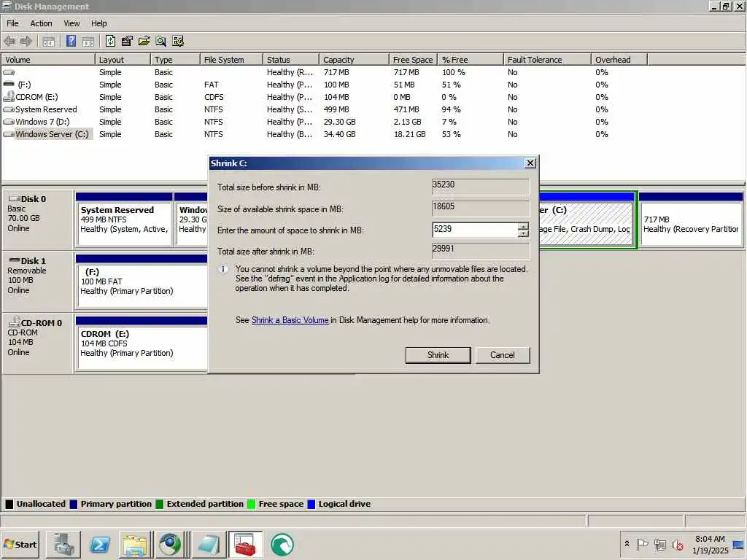Open the Properties toolbar icon
This screenshot has height=560, width=747.
click(x=127, y=42)
